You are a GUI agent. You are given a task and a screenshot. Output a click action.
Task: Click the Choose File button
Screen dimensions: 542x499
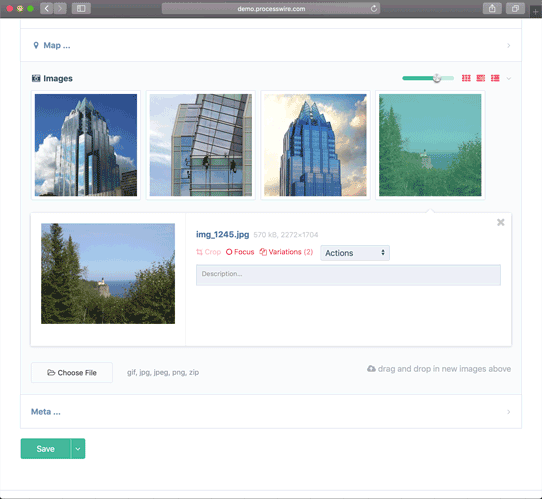click(x=72, y=373)
